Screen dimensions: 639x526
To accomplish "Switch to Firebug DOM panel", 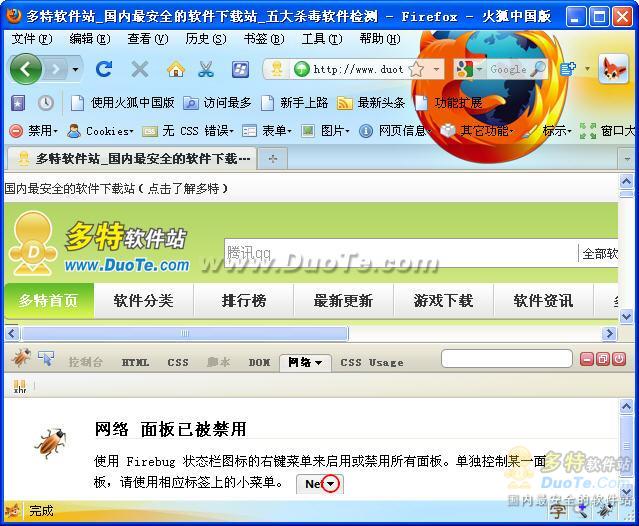I will pyautogui.click(x=259, y=362).
